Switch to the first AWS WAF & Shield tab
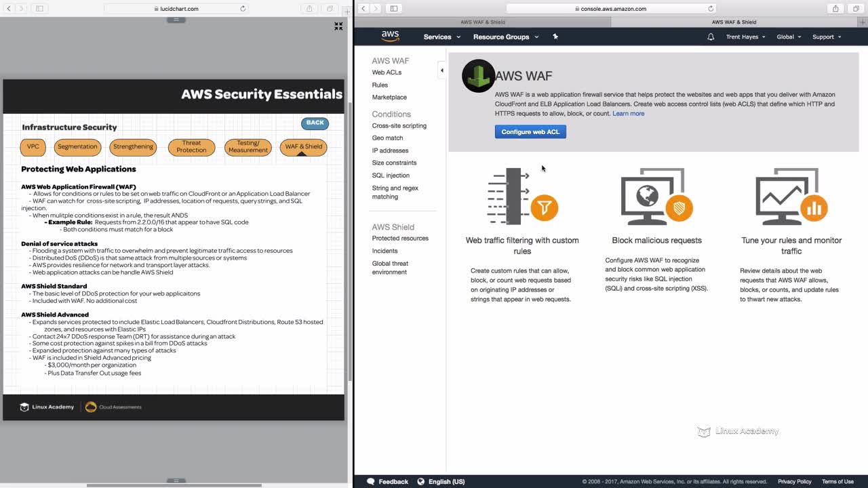 click(482, 22)
